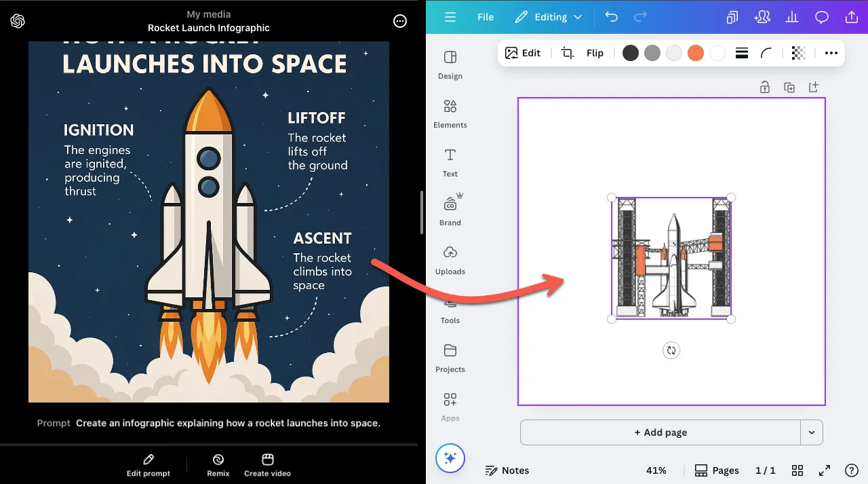Open the Uploads tab in sidebar
The image size is (868, 484).
point(450,260)
